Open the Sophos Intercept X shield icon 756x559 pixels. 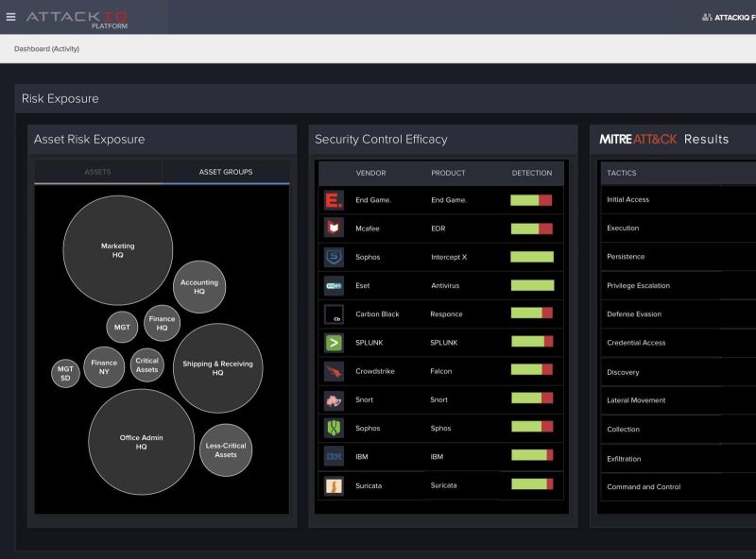335,257
